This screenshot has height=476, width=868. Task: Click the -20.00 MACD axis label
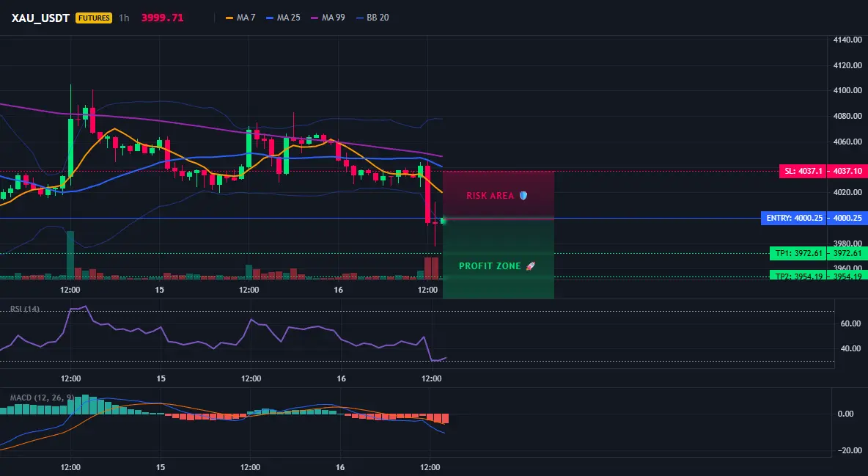pyautogui.click(x=849, y=450)
